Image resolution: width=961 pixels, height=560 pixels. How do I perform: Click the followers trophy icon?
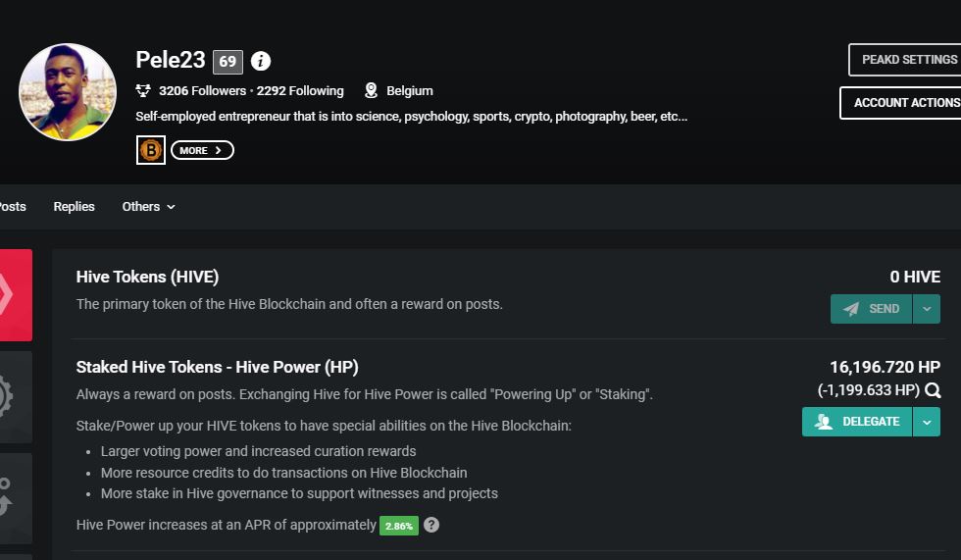[x=143, y=90]
